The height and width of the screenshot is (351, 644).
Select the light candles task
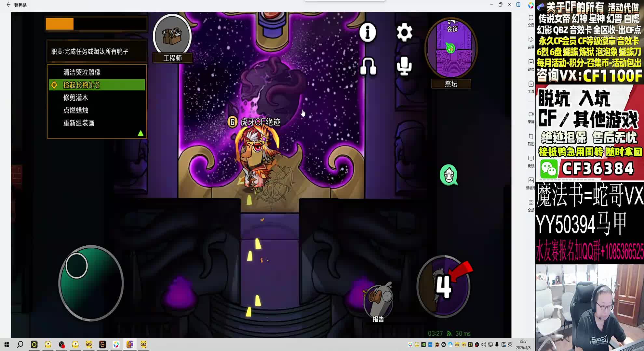coord(76,110)
